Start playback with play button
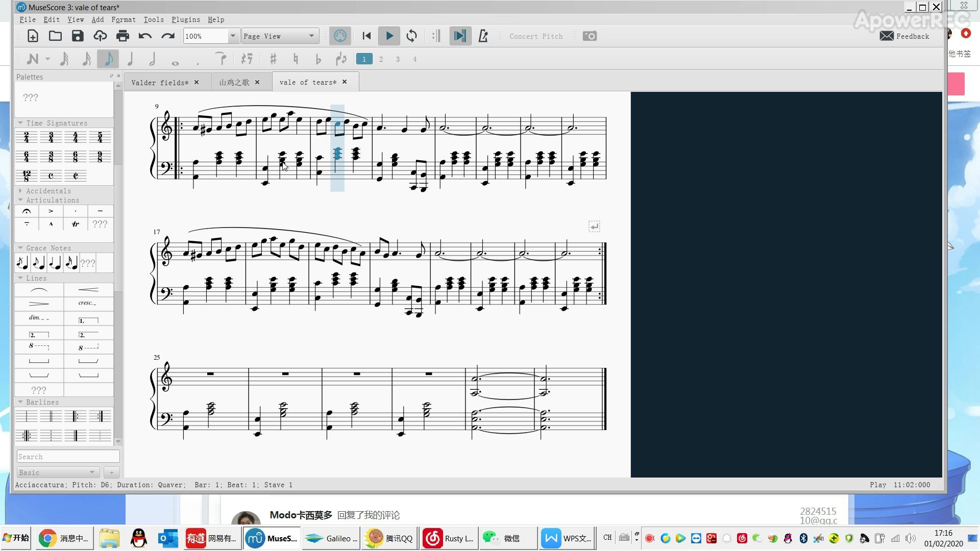Screen dimensions: 980x551 (x=389, y=36)
